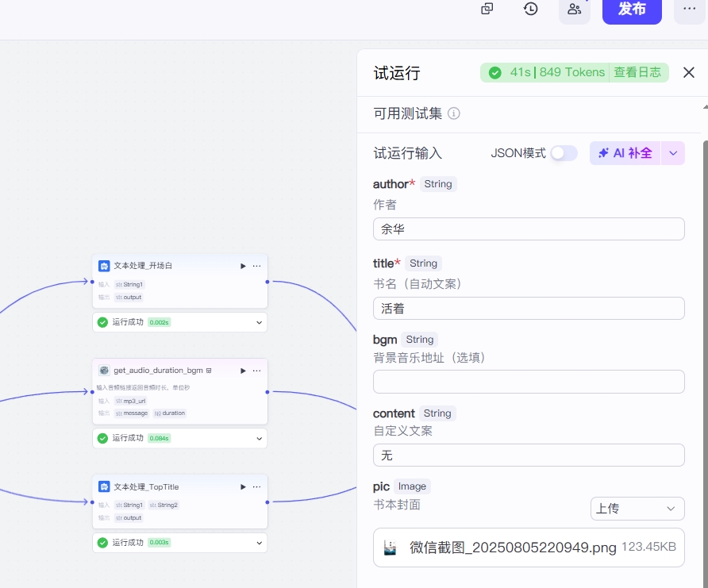
Task: Expand 运行成功 result under get_audio_duration_bgm
Action: 259,438
